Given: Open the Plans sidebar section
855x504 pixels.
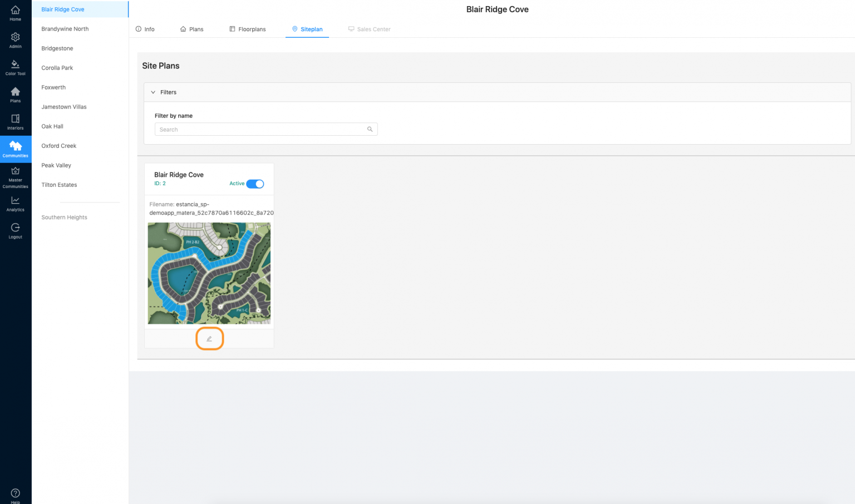Looking at the screenshot, I should (x=16, y=95).
